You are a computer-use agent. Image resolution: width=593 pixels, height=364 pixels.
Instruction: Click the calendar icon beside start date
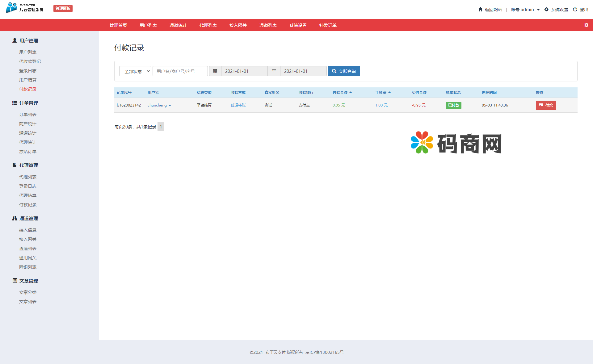[215, 71]
